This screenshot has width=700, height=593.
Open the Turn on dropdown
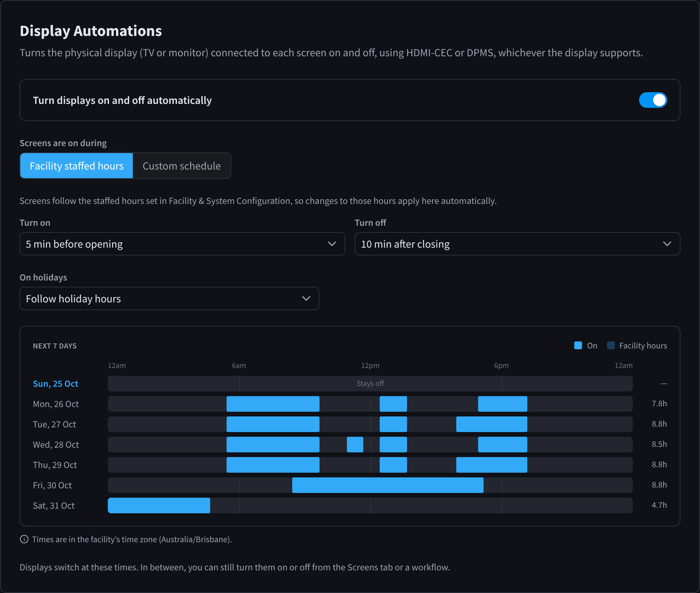(182, 244)
